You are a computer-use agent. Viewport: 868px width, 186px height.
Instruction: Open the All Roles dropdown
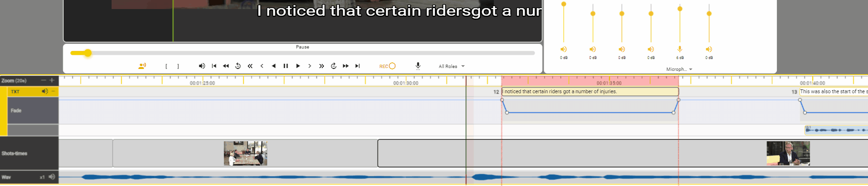[452, 67]
